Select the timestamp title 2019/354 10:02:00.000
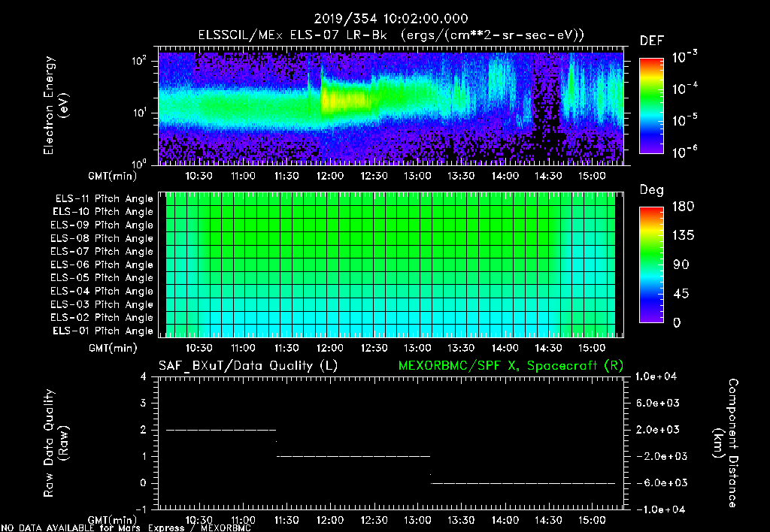The height and width of the screenshot is (532, 770). click(391, 19)
